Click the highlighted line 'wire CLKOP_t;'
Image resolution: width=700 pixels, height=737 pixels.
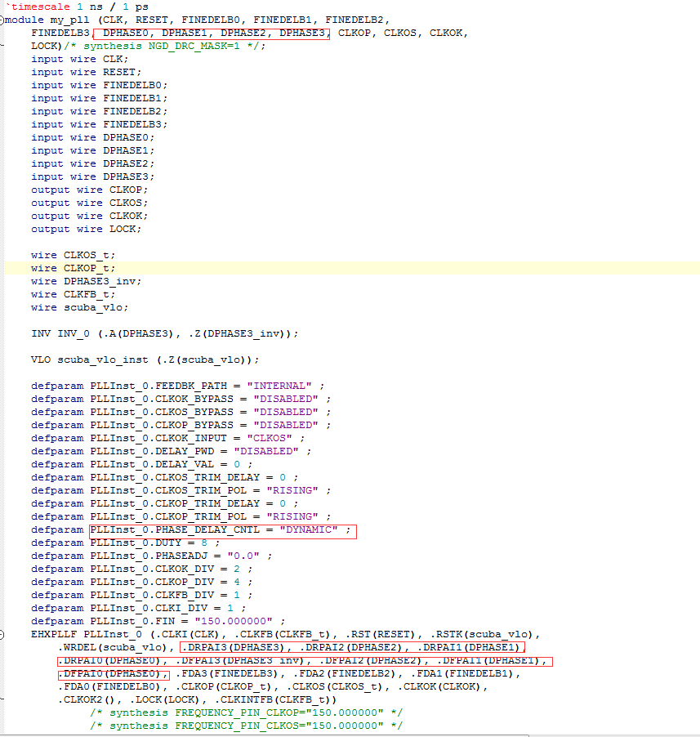click(73, 268)
